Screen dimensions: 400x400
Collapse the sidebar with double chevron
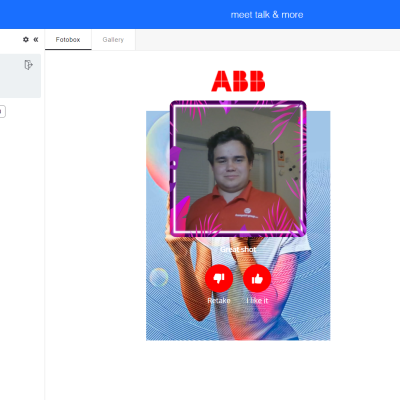tap(36, 39)
